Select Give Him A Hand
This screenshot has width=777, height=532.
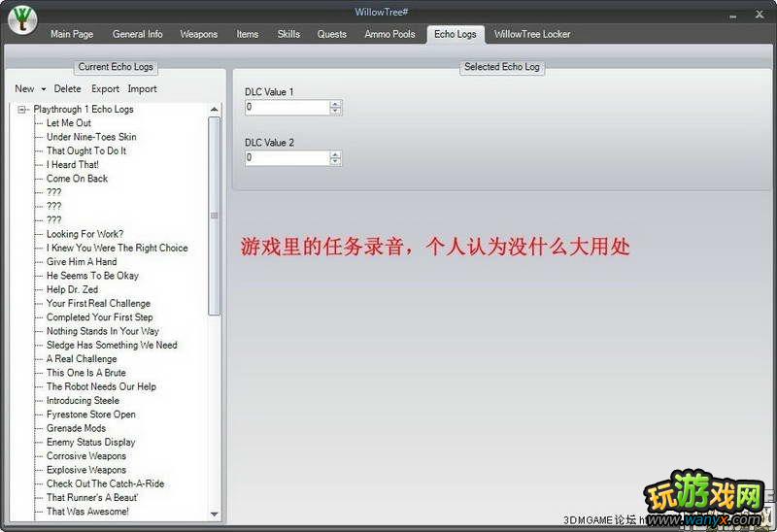(x=82, y=261)
